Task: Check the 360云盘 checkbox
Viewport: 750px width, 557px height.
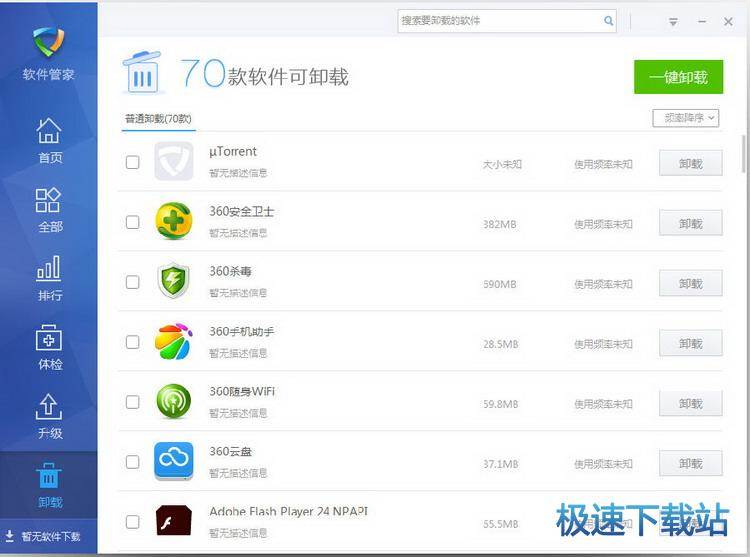Action: pos(132,462)
